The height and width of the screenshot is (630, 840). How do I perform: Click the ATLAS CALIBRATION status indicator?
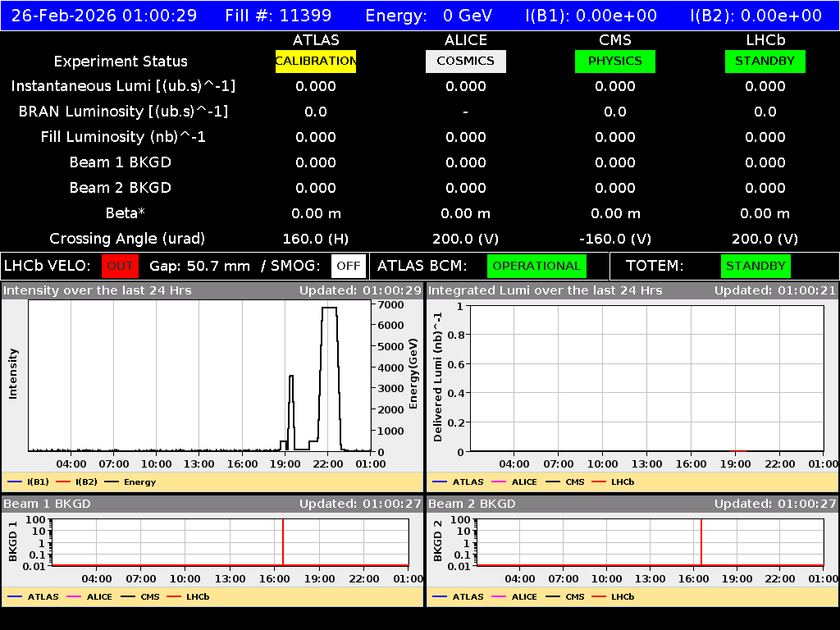point(316,61)
